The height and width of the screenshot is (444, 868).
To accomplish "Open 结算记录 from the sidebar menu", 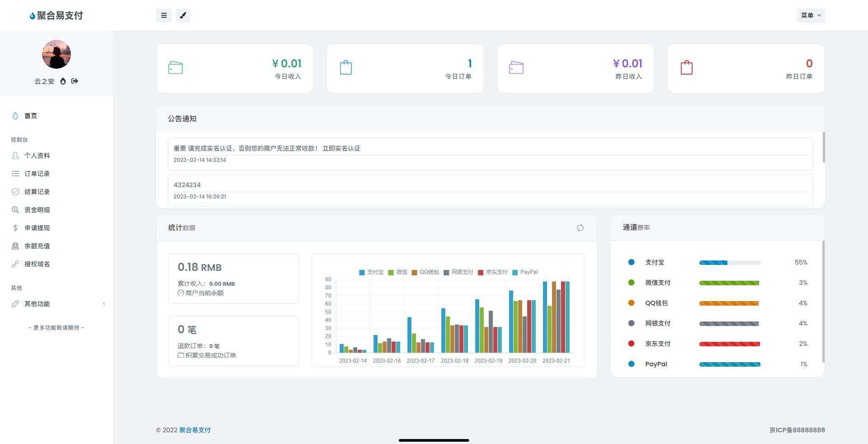I will tap(37, 192).
